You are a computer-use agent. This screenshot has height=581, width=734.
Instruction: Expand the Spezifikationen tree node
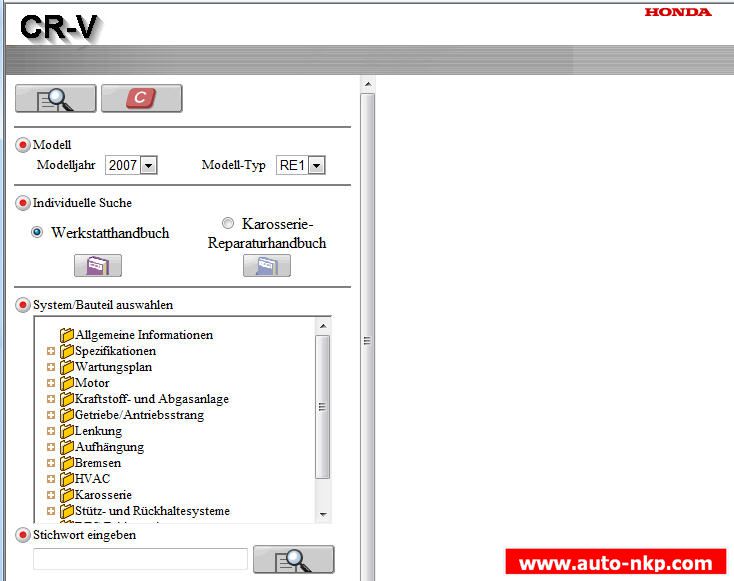click(51, 351)
